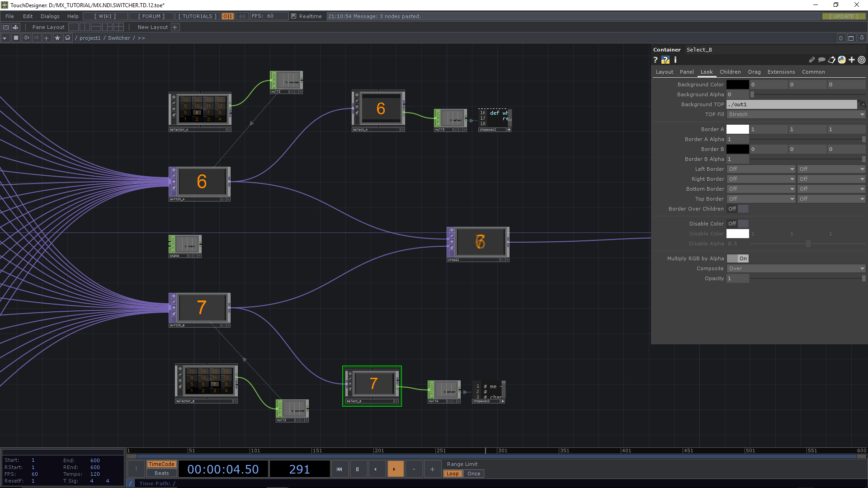Toggle the Disable Color switch
Screen dimensions: 868x488
click(738, 224)
